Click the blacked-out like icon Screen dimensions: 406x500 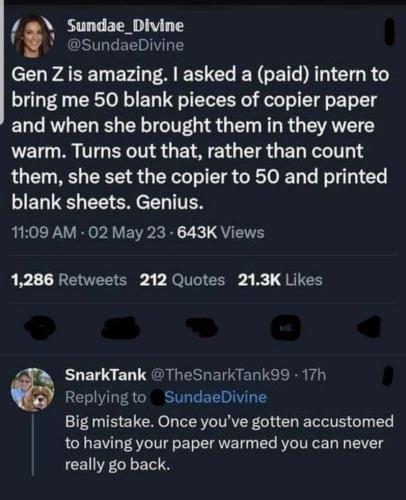click(201, 325)
